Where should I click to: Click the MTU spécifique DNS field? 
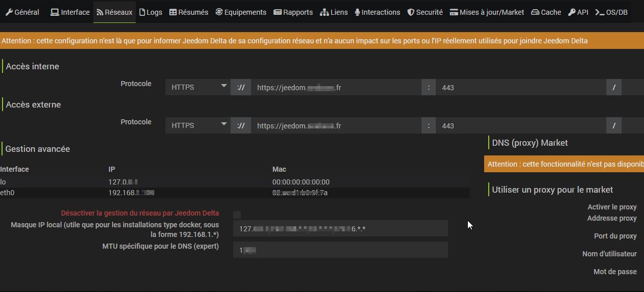tap(340, 250)
